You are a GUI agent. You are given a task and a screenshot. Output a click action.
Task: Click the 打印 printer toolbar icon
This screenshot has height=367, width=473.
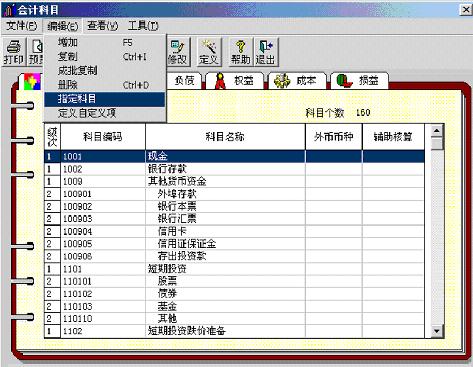[x=14, y=52]
